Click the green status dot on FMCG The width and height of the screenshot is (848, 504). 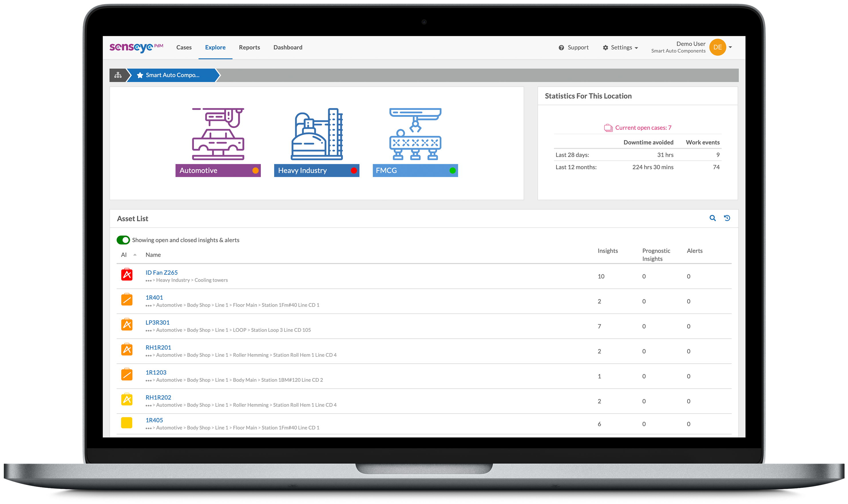[x=452, y=170]
